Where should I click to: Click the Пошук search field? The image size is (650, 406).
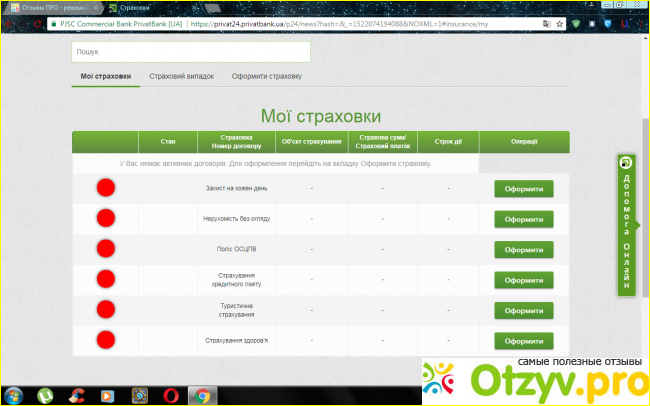(x=190, y=51)
